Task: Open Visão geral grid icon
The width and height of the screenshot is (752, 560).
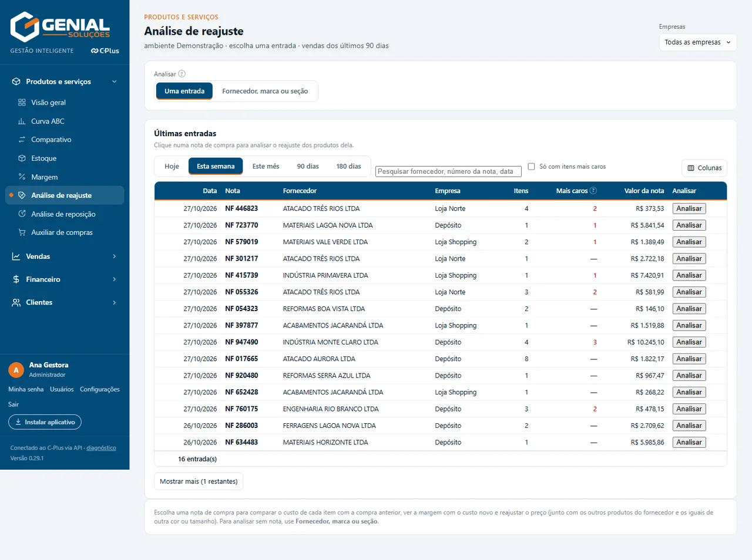Action: [22, 102]
